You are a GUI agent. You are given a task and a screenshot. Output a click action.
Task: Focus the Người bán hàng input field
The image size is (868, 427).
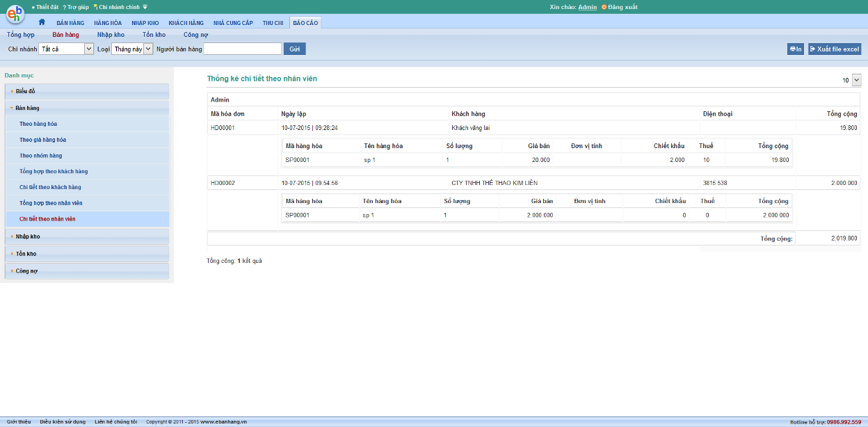[243, 49]
